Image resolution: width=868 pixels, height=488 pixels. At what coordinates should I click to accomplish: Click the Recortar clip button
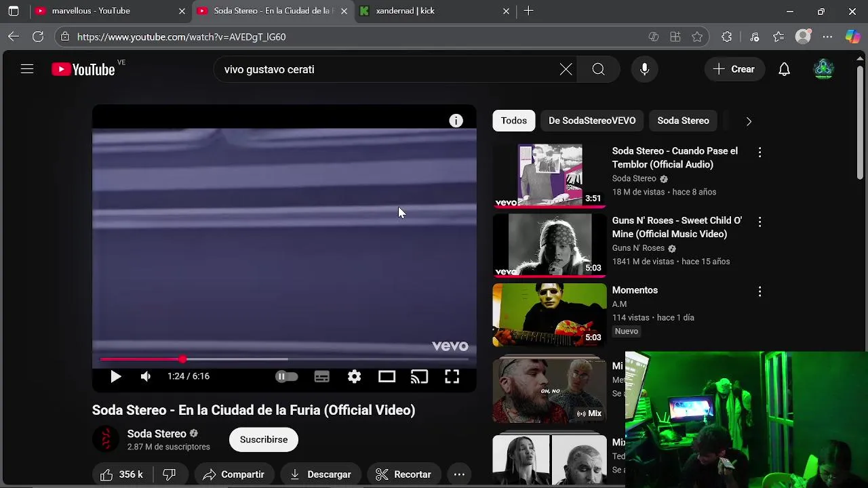pos(404,474)
